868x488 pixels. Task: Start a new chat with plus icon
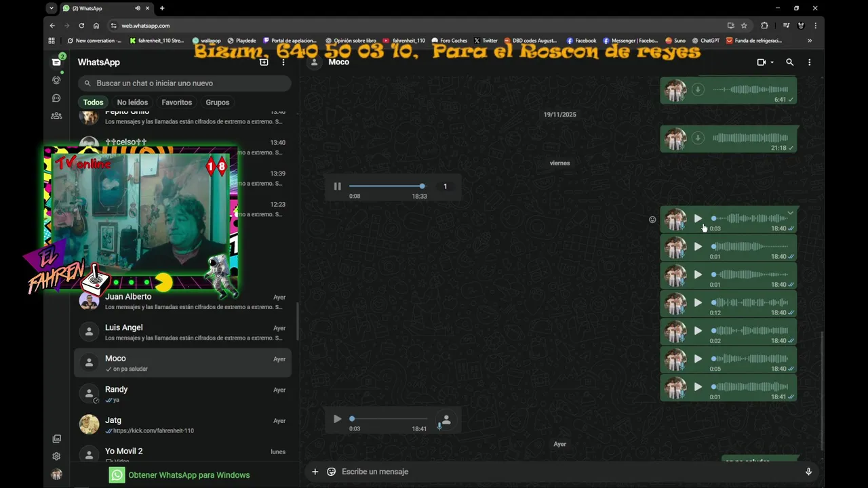[x=264, y=62]
